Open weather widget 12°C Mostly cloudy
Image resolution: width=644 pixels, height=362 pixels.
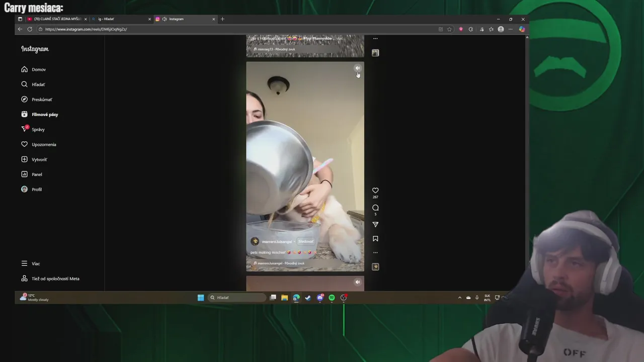point(34,298)
